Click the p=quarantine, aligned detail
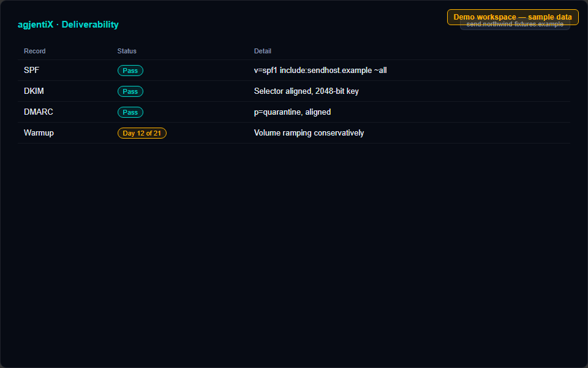Screen dimensions: 588x368 coord(292,112)
